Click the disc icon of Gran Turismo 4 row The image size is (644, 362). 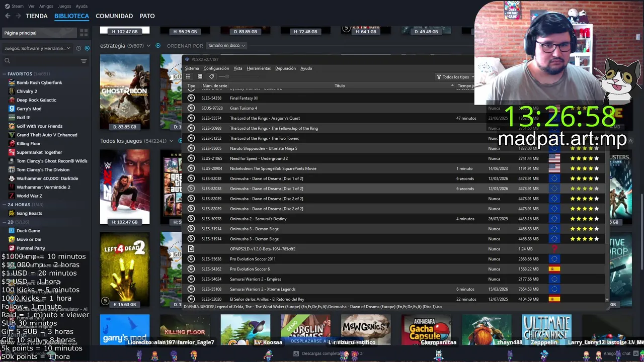191,108
